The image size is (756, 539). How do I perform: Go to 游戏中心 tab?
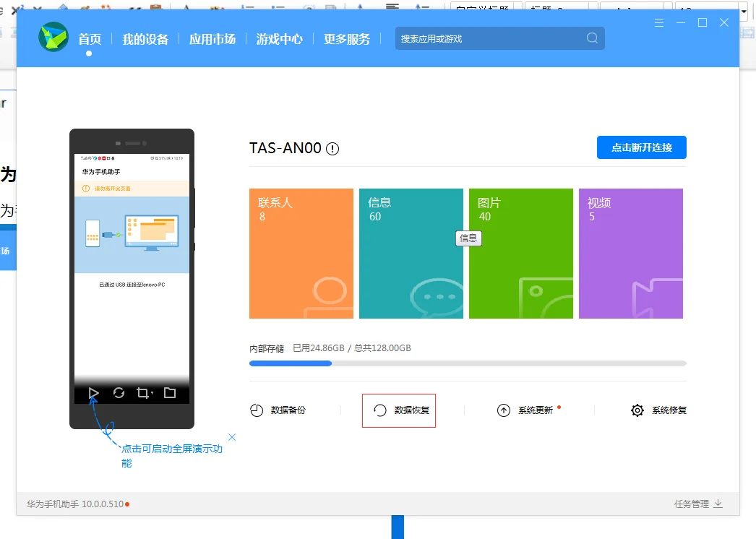(280, 39)
